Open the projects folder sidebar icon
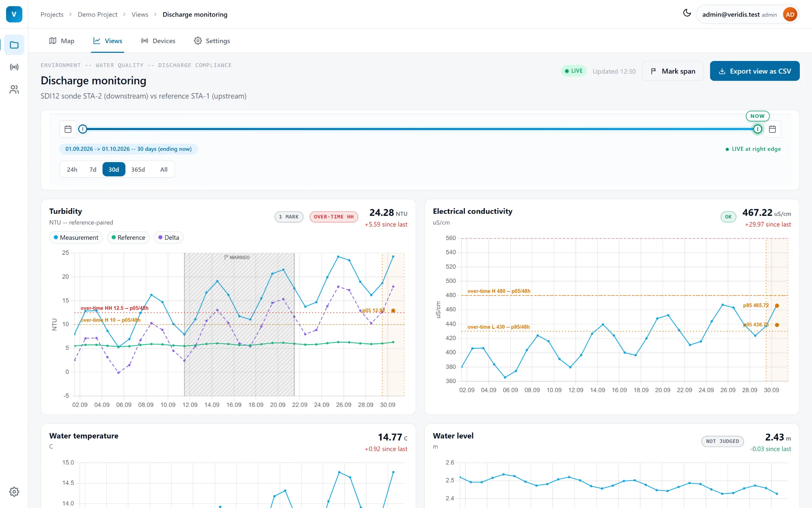 click(x=14, y=45)
